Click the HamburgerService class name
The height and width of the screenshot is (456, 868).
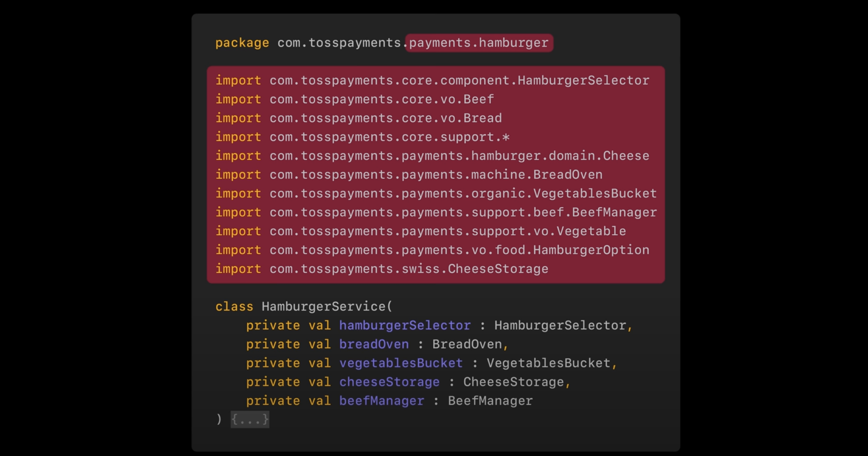pyautogui.click(x=324, y=307)
